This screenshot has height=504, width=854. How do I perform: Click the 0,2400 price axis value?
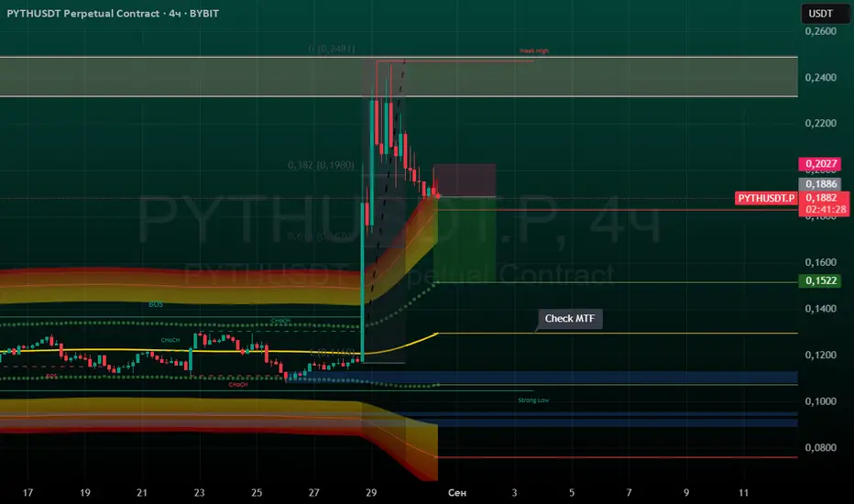pos(820,77)
